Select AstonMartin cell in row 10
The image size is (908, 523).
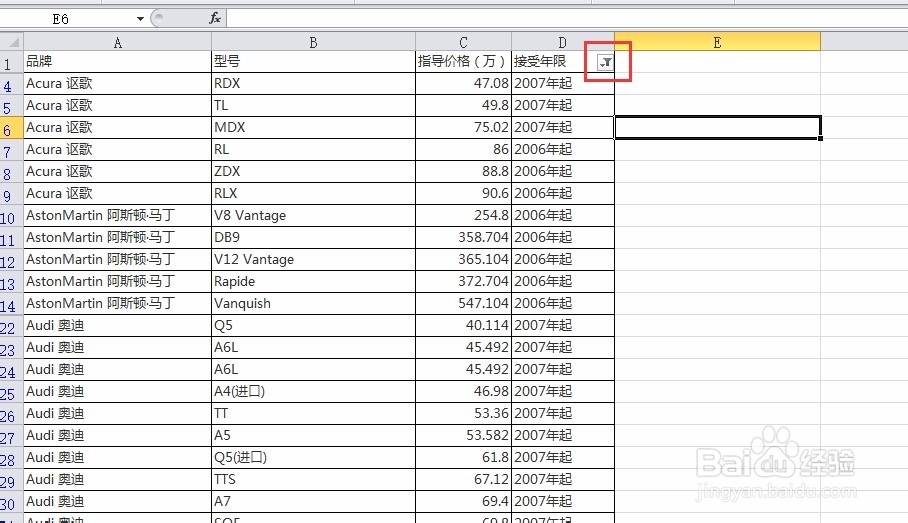(x=118, y=215)
